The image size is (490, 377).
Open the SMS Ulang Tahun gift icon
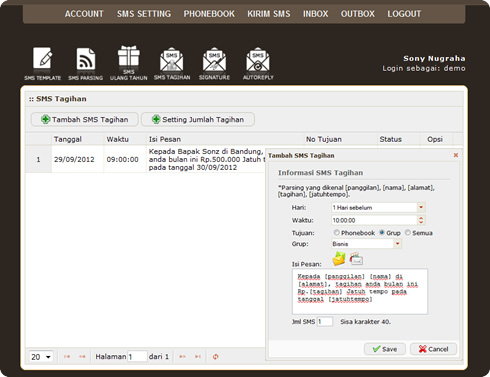coord(129,63)
